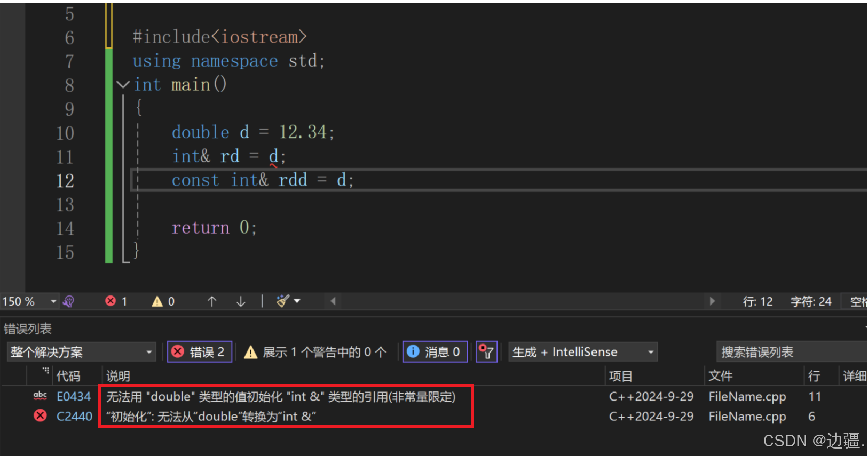Screen dimensions: 868x456
Task: Click FileName.cpp in the E0434 row
Action: [x=747, y=397]
